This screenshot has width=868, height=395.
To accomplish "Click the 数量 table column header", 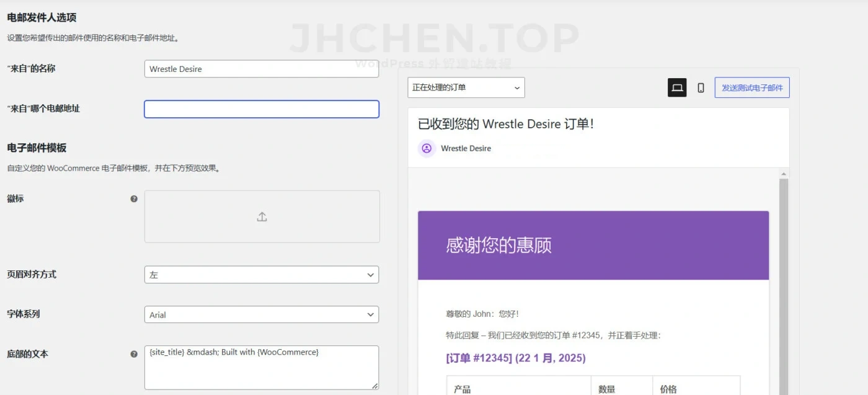I will (x=607, y=389).
